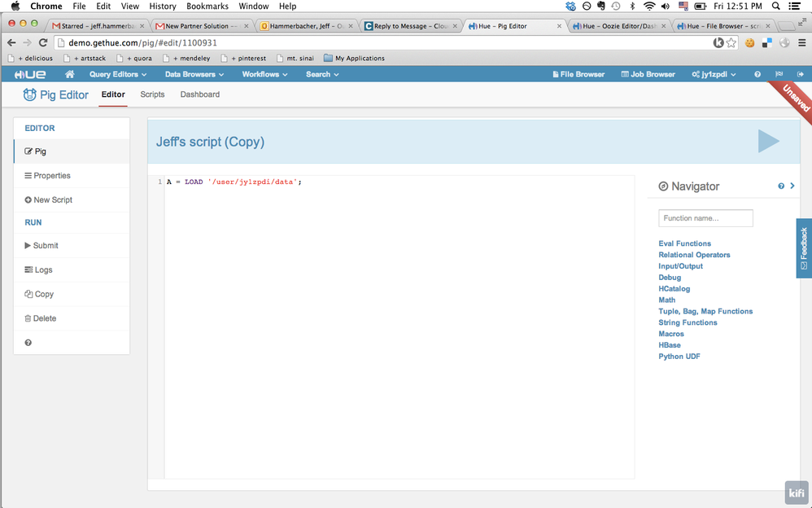Open the Job Browser

coord(648,74)
